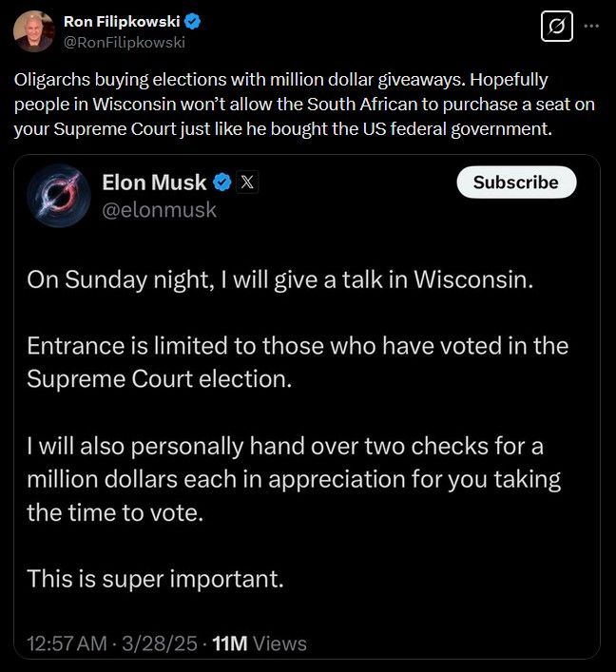Image resolution: width=616 pixels, height=672 pixels.
Task: Open the three-dot More options menu
Action: pyautogui.click(x=592, y=27)
